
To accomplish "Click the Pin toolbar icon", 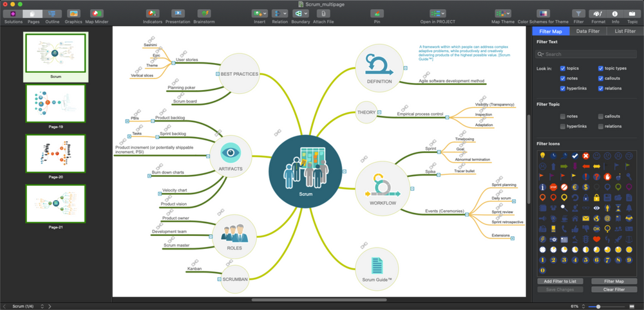I will 377,14.
